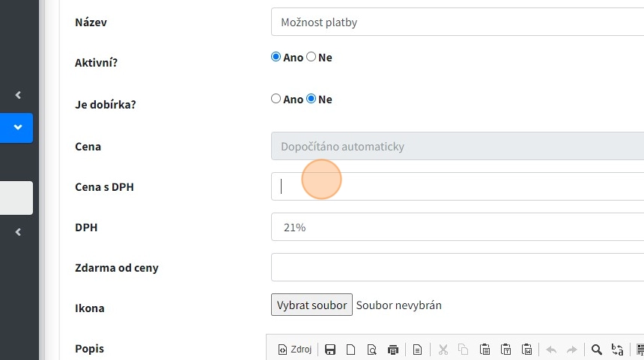This screenshot has width=644, height=360.
Task: Click the Print icon in editor toolbar
Action: pos(392,350)
